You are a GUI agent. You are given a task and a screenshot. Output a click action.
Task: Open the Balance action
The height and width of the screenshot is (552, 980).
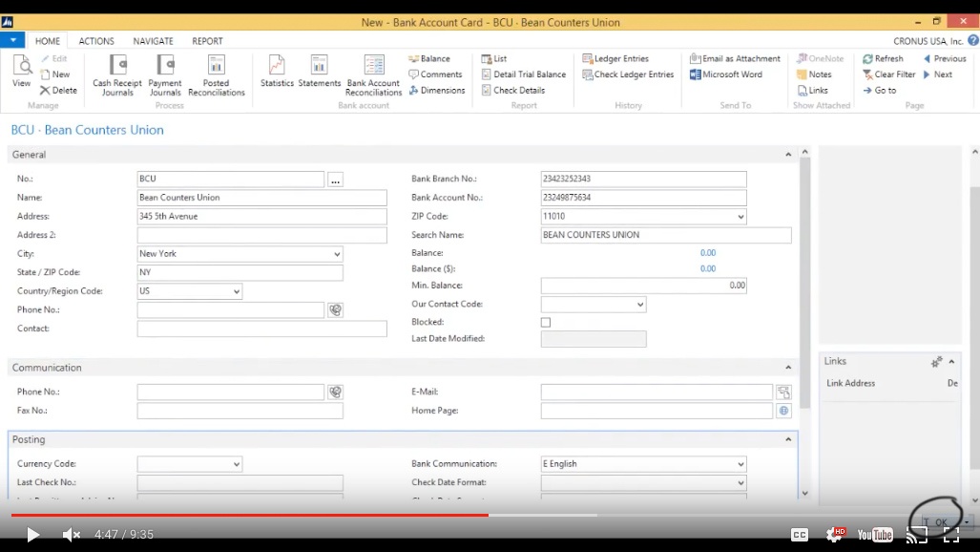tap(429, 58)
